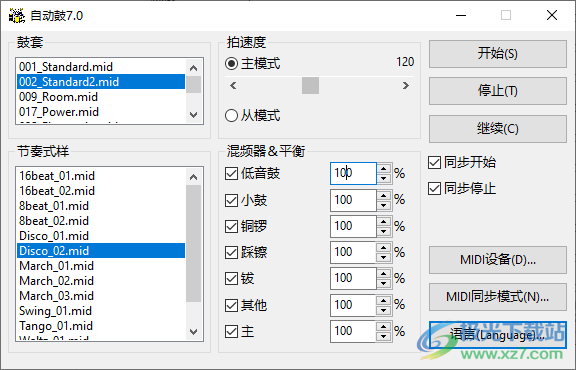Select Swing_01.mid pattern
This screenshot has width=576, height=370.
(x=101, y=311)
